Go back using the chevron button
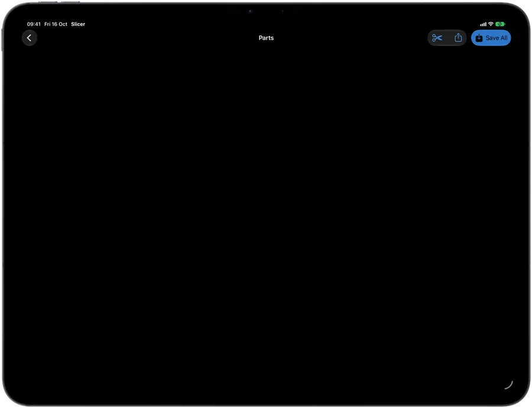Image resolution: width=532 pixels, height=408 pixels. click(x=30, y=38)
